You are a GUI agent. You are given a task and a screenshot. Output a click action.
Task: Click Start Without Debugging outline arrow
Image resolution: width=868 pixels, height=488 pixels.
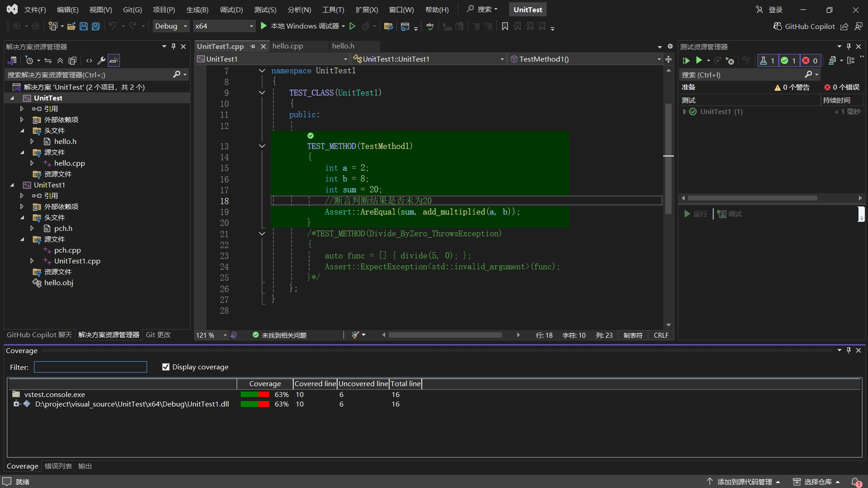coord(353,26)
